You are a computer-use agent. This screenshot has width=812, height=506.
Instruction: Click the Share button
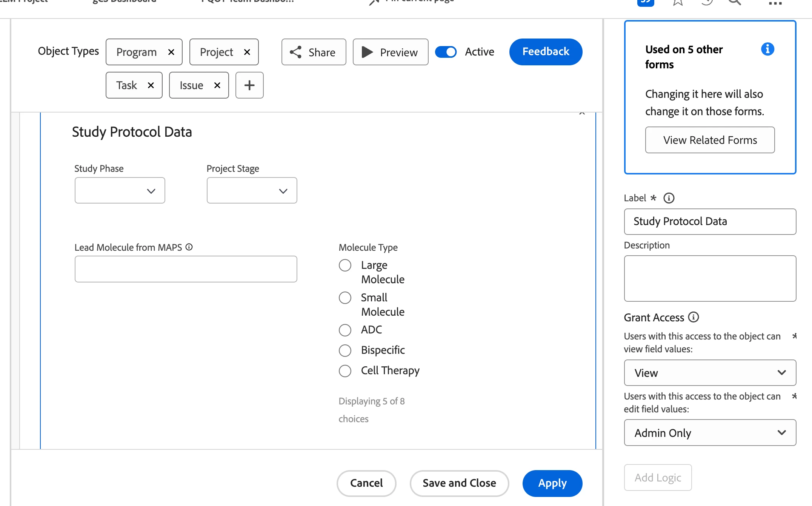pyautogui.click(x=313, y=52)
